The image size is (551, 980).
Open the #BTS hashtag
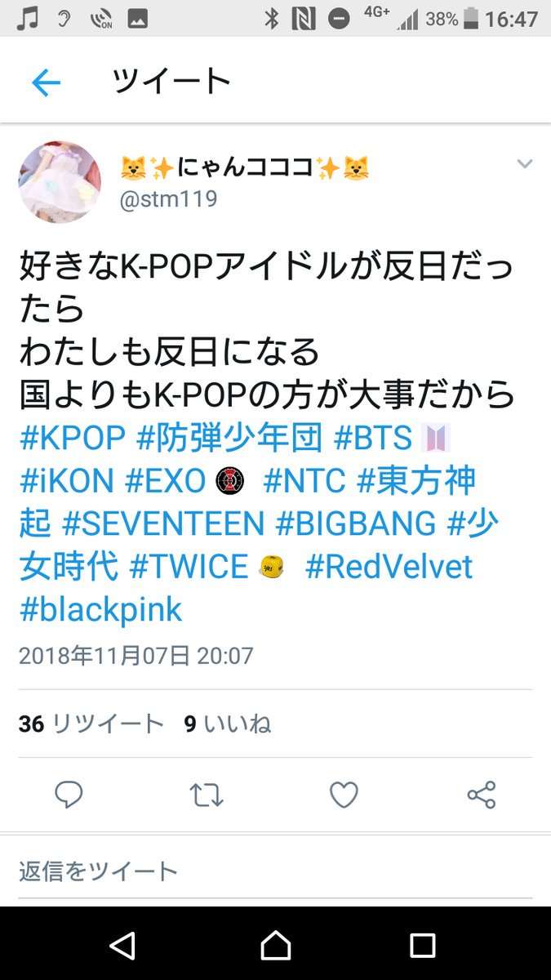[373, 439]
